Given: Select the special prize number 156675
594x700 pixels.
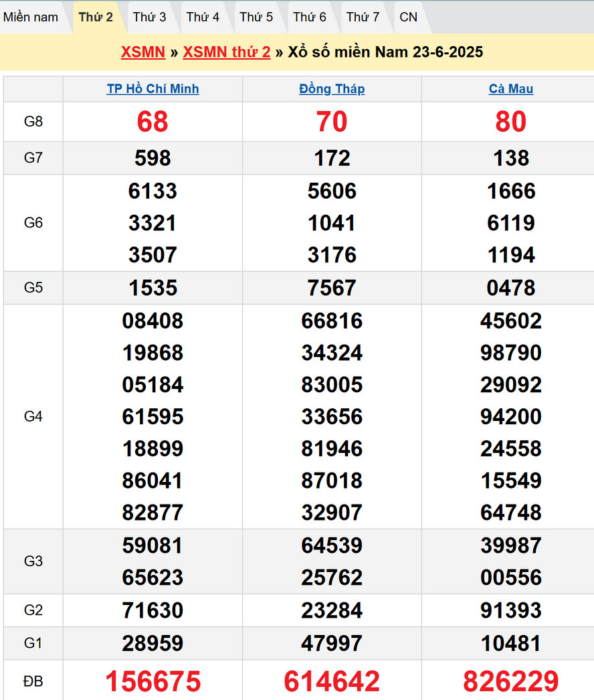Looking at the screenshot, I should pos(153,681).
